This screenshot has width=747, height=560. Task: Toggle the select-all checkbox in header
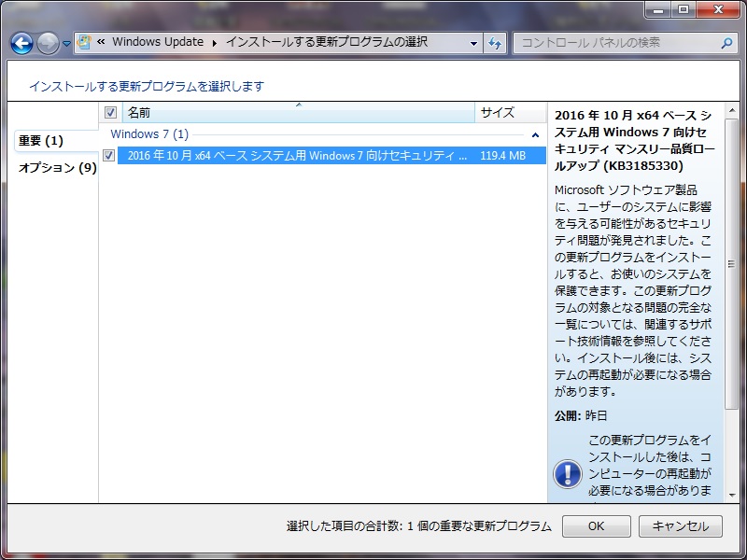(110, 112)
